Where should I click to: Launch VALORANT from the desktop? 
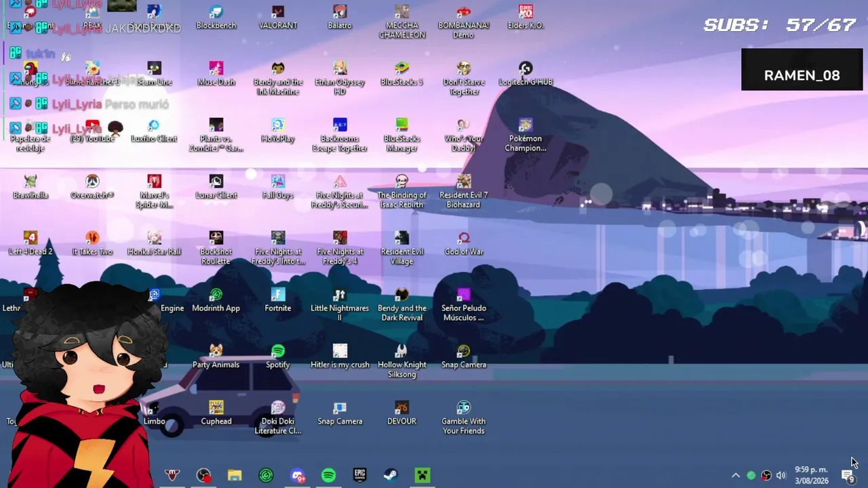[278, 18]
